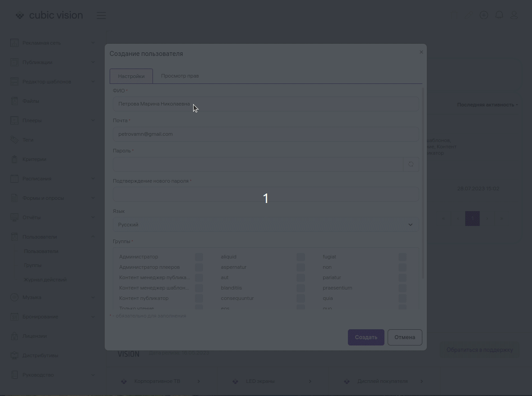Select the Настройки tab

(x=131, y=76)
